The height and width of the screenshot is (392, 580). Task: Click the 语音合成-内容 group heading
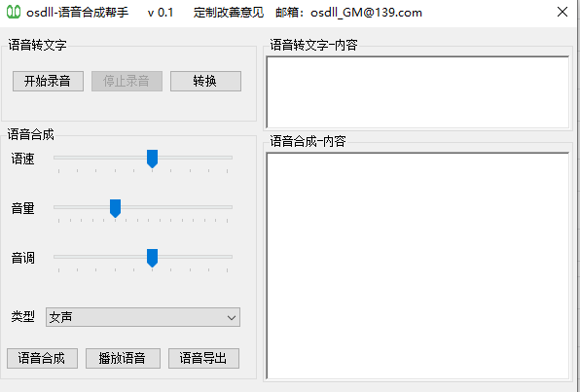click(308, 141)
